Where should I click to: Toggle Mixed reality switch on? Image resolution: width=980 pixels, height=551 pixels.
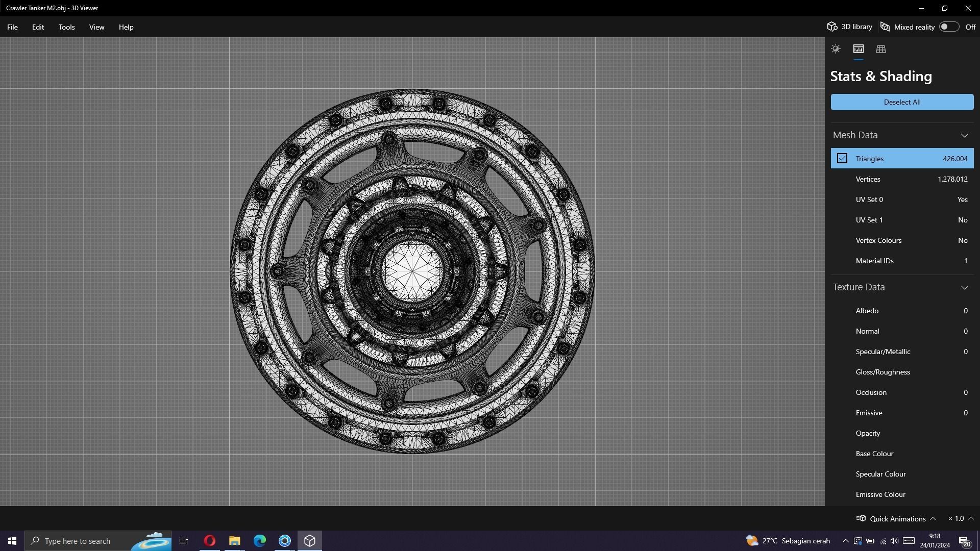949,27
